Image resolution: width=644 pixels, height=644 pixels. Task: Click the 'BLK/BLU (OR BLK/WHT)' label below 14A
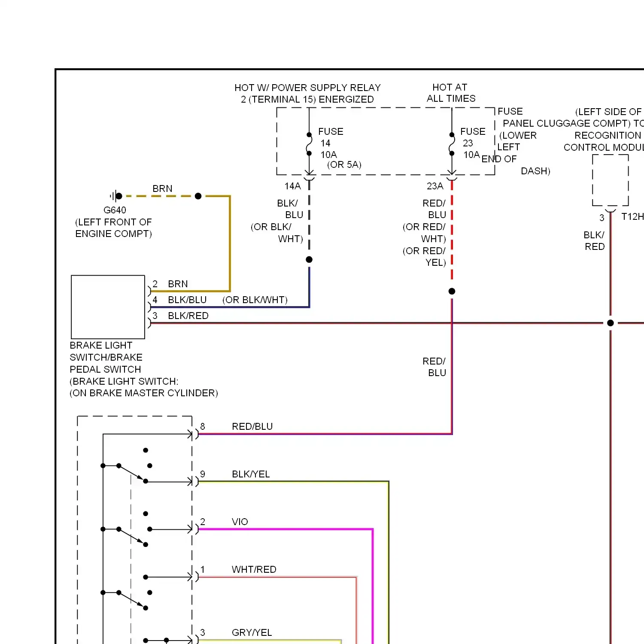(x=277, y=221)
